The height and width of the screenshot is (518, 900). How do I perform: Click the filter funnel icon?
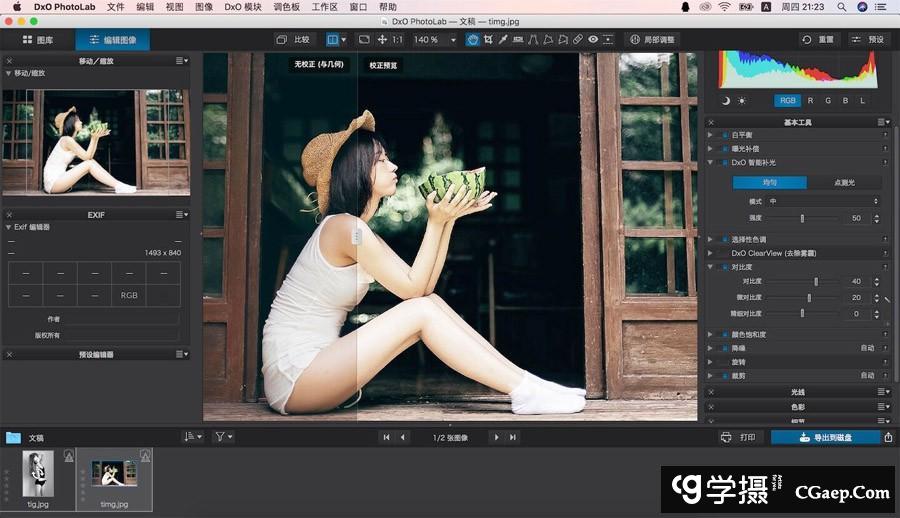(221, 437)
